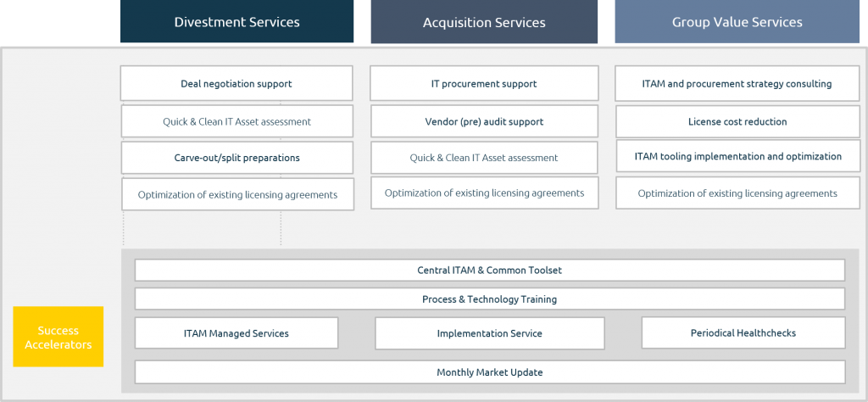
Task: Open Central ITAM & Common Toolset bar
Action: click(x=490, y=271)
